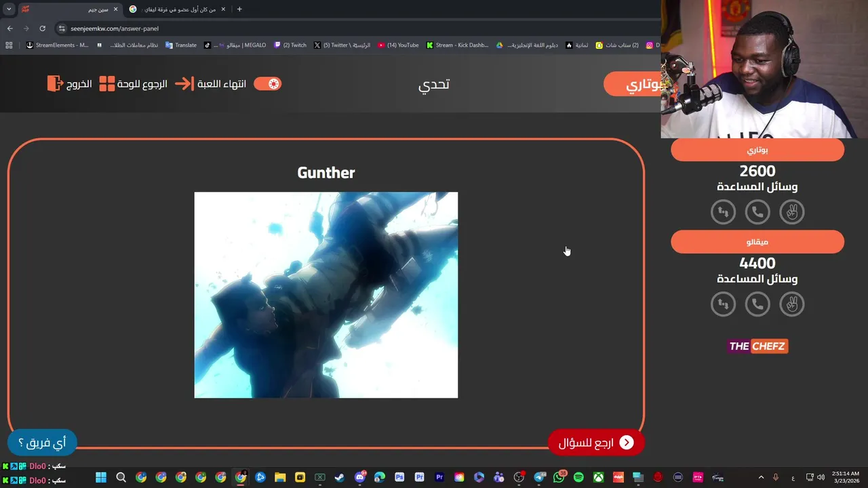Open Telegram from the taskbar

click(538, 477)
